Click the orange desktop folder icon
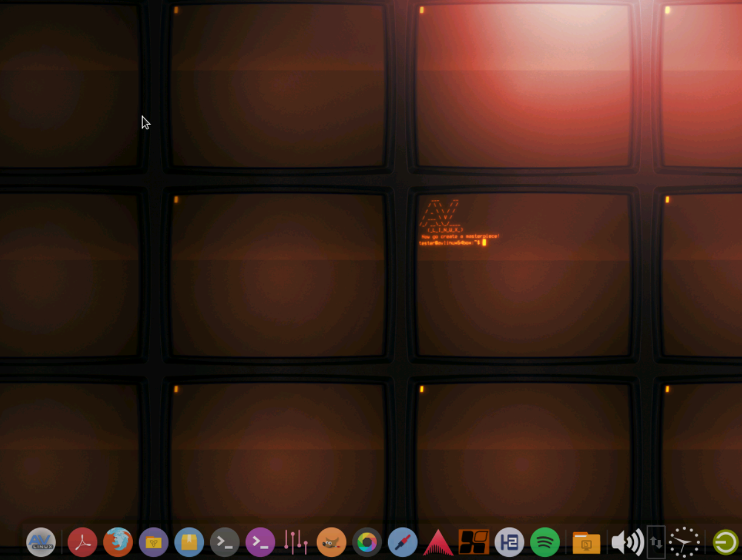This screenshot has height=560, width=742. [x=586, y=542]
